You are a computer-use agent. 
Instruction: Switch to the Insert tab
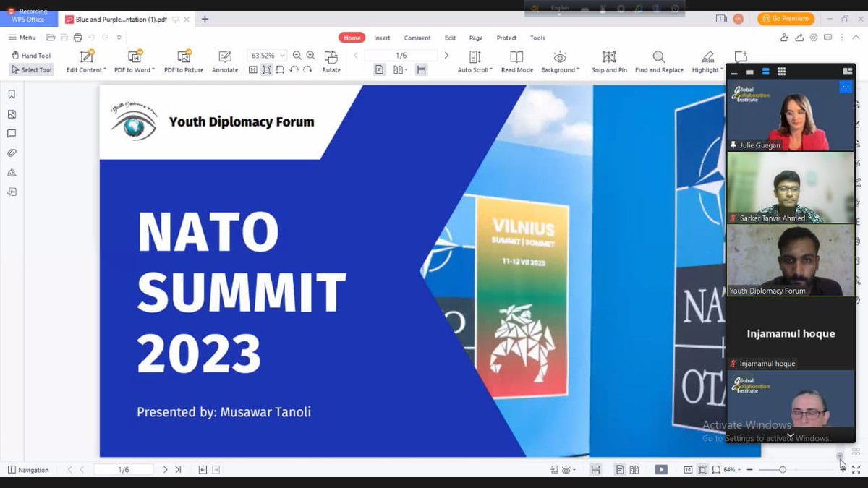point(382,38)
